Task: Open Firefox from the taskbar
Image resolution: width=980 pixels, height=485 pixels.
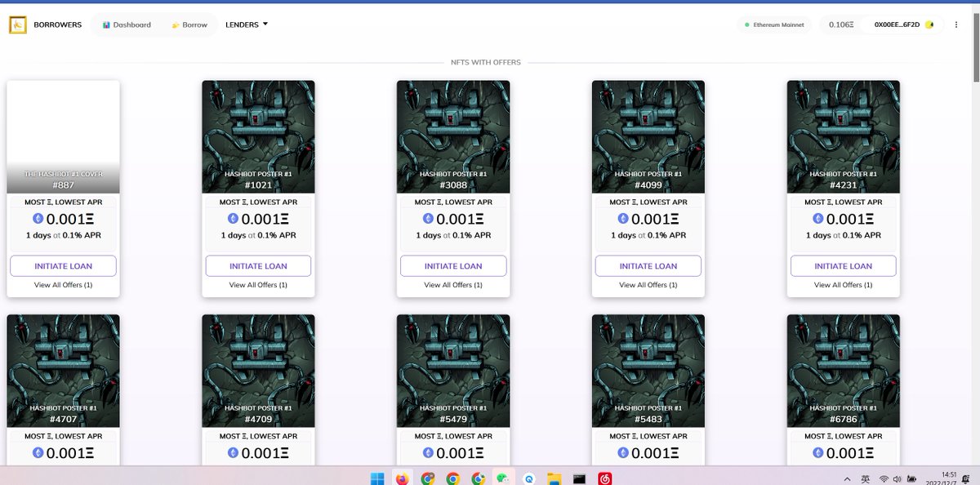Action: 402,478
